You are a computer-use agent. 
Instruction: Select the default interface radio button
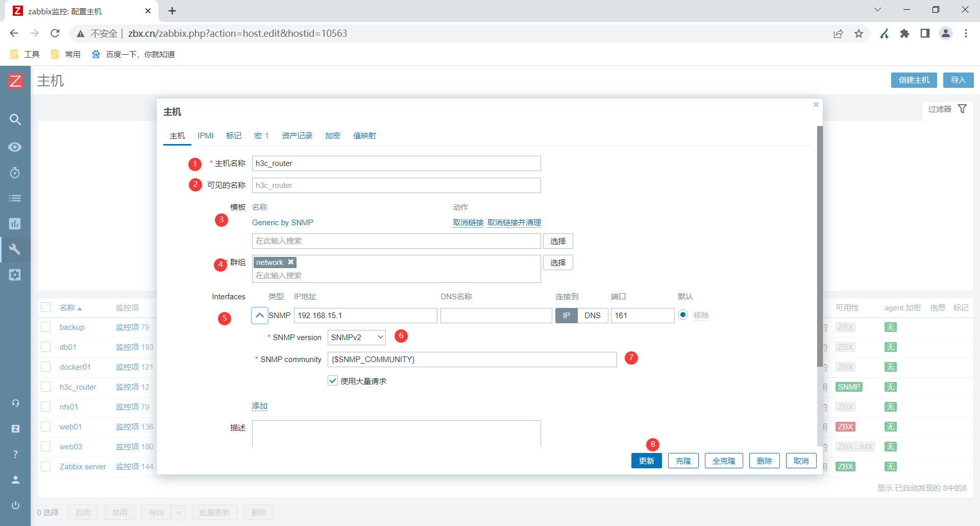tap(683, 315)
